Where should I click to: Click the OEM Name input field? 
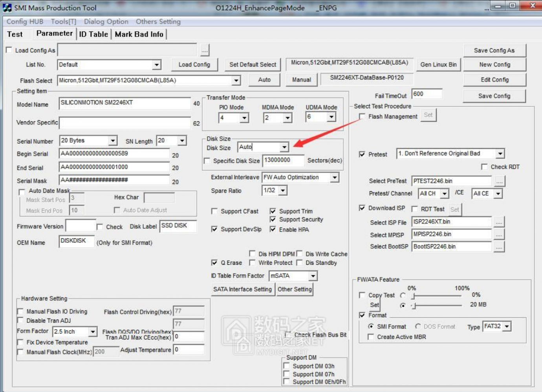coord(77,241)
